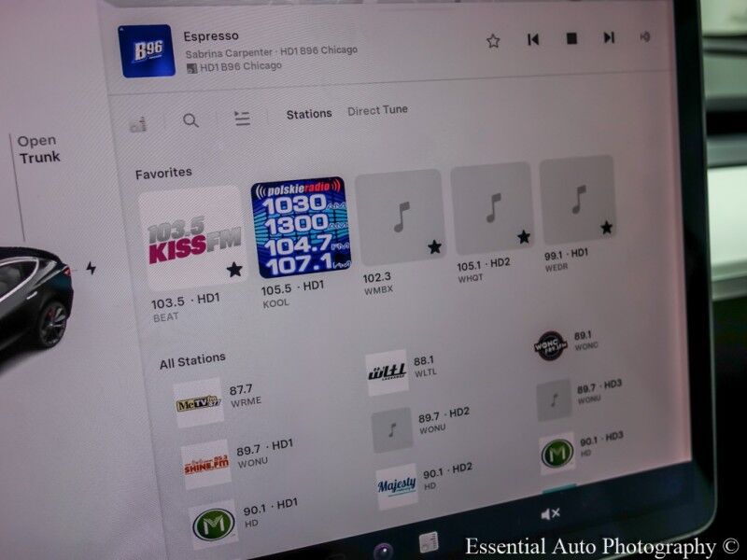Tune to 88.1 WLTL station
The width and height of the screenshot is (747, 560).
click(x=388, y=372)
